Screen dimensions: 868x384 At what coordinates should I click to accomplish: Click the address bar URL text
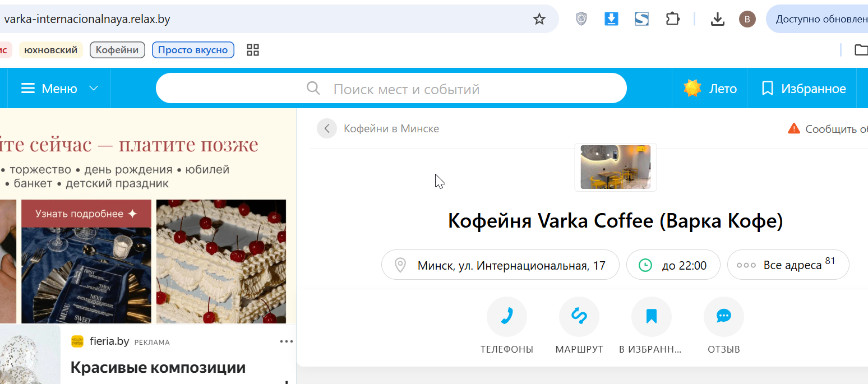[87, 19]
